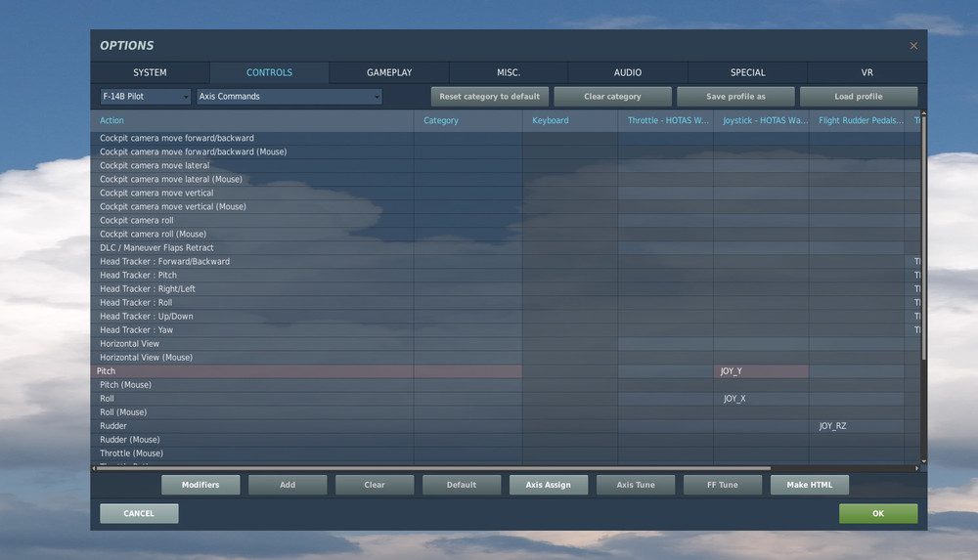This screenshot has height=560, width=978.
Task: Click the JOY_X binding cell
Action: [761, 399]
